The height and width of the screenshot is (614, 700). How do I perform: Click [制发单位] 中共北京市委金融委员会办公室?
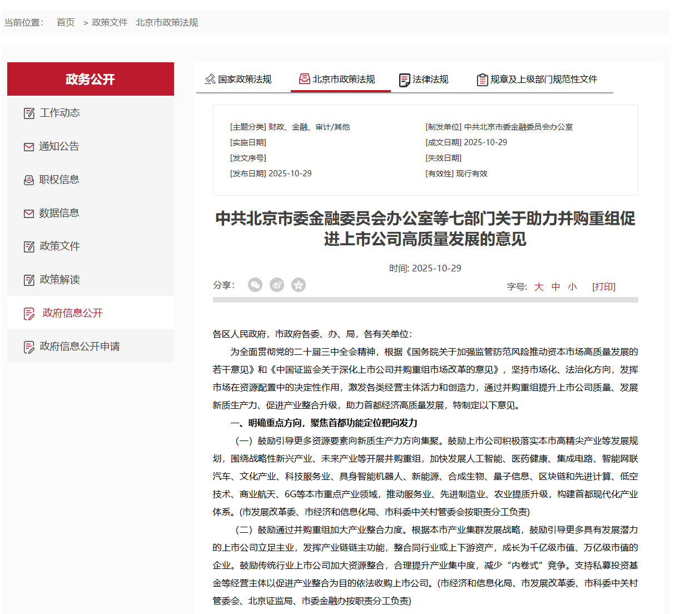point(499,127)
